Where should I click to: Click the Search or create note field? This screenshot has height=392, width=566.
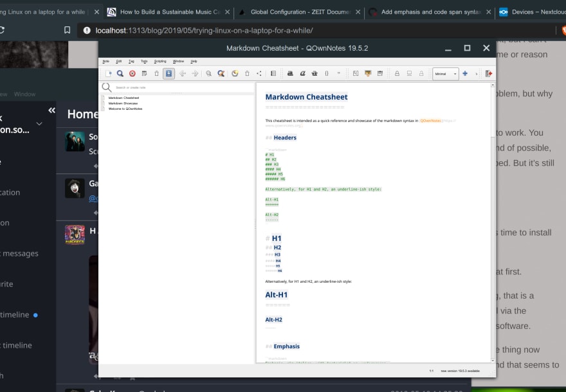(x=184, y=87)
